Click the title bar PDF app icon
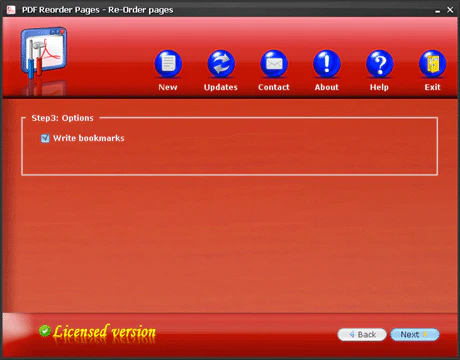Viewport: 460px width, 360px height. point(11,10)
